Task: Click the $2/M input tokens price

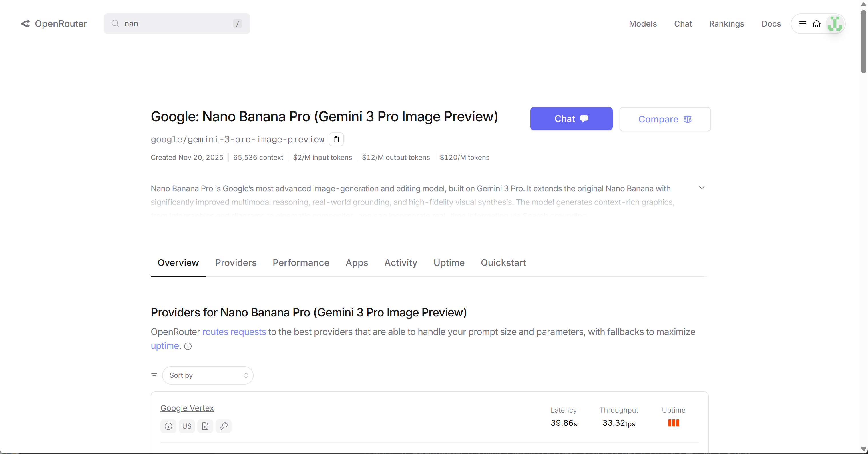Action: [x=322, y=158]
